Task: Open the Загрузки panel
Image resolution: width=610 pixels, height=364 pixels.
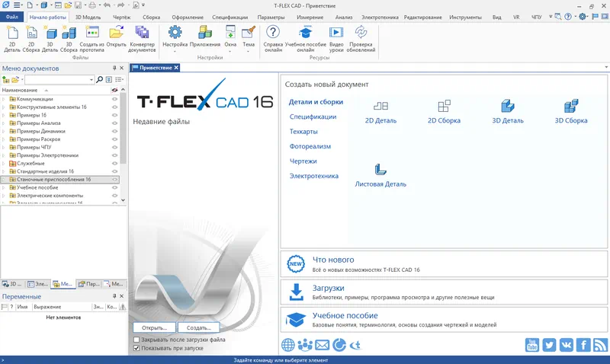Action: click(444, 292)
